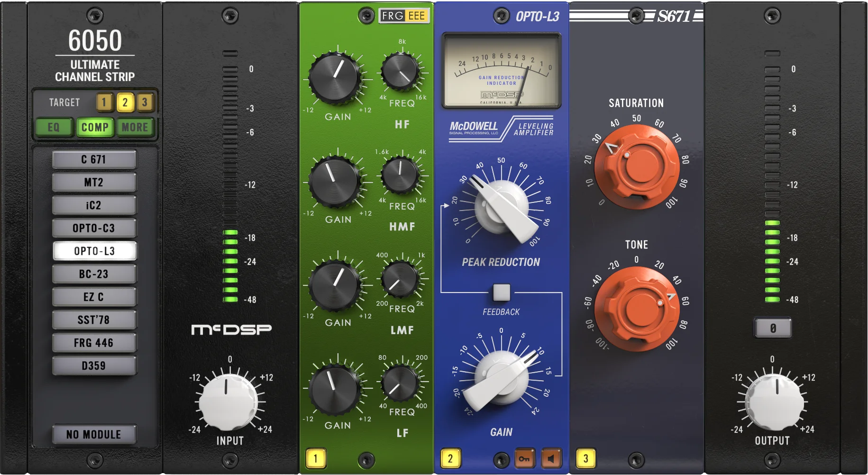Click the S671 module logo
This screenshot has width=868, height=475.
coord(674,16)
